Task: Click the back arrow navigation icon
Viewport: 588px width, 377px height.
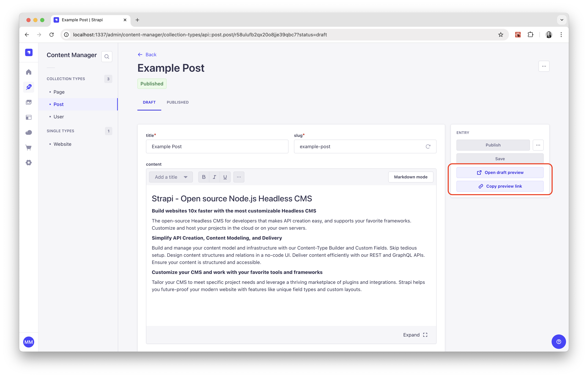Action: (140, 54)
